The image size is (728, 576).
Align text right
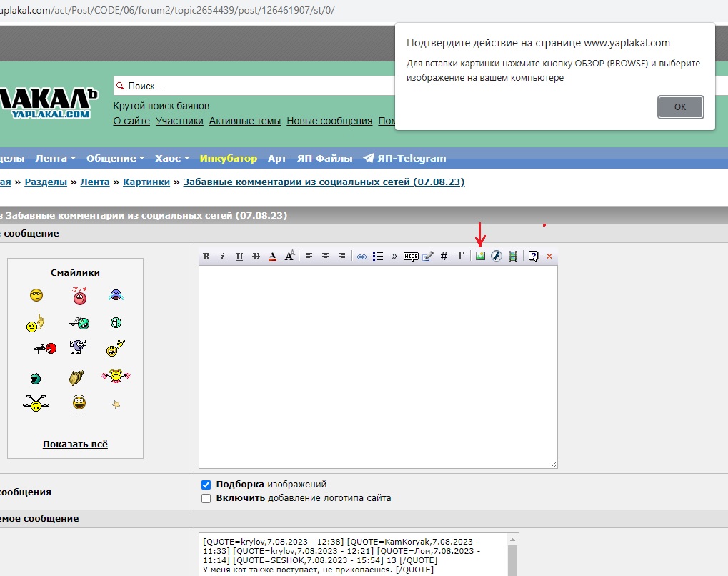(x=341, y=257)
